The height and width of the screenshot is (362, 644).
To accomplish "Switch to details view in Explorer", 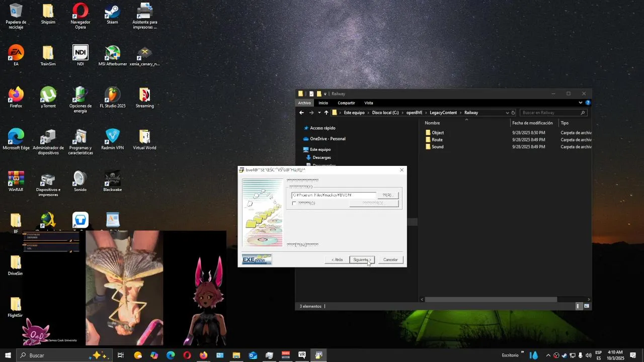I will [x=579, y=306].
